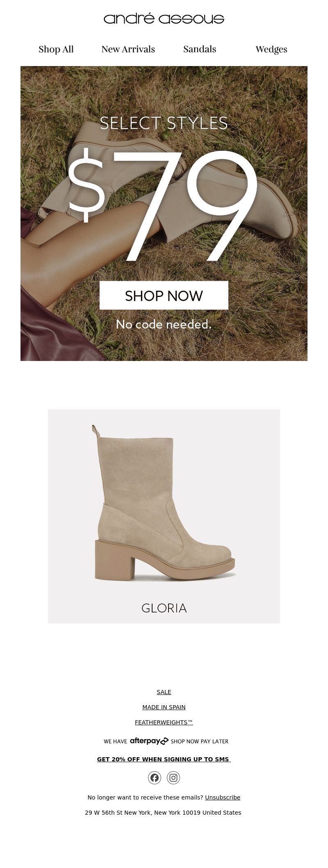Click the SELECT STYLES headline
The width and height of the screenshot is (328, 868).
164,123
